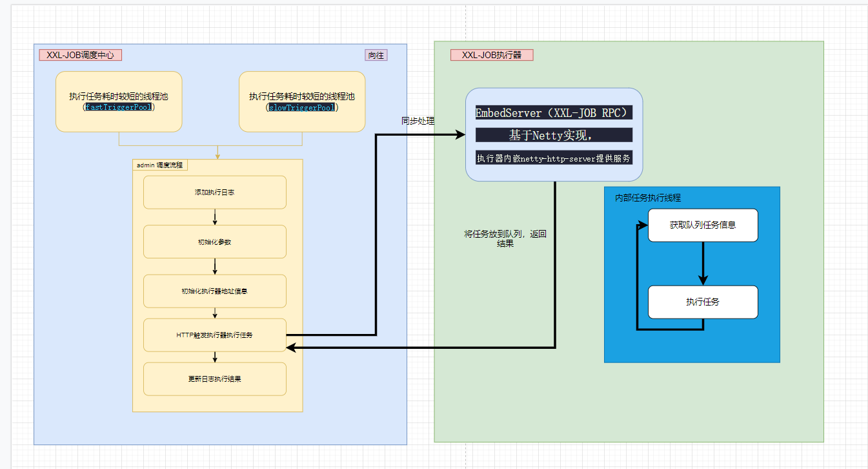This screenshot has height=469, width=868.
Task: Select the 向往 purple label
Action: (376, 56)
